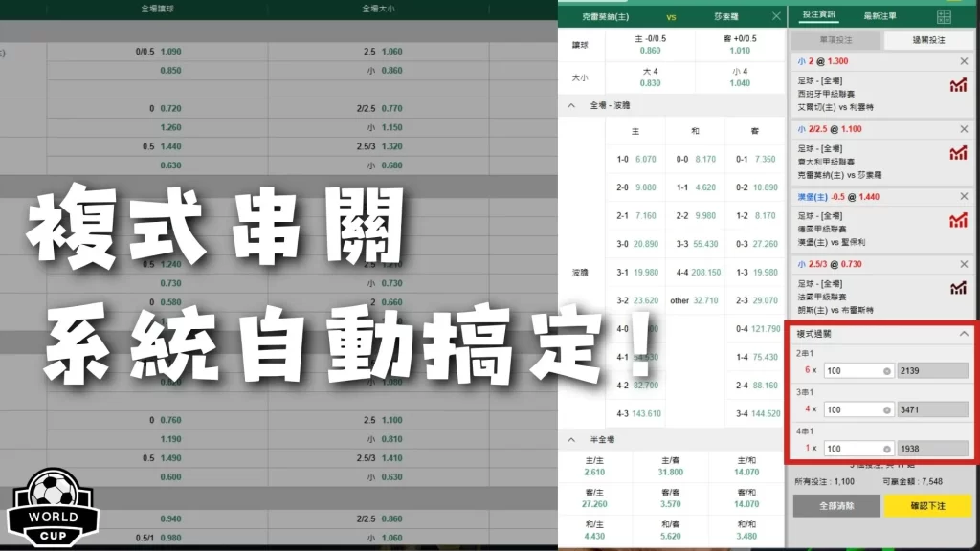Open the stats chart beside 德國甲級聯賽 bet

click(x=957, y=220)
